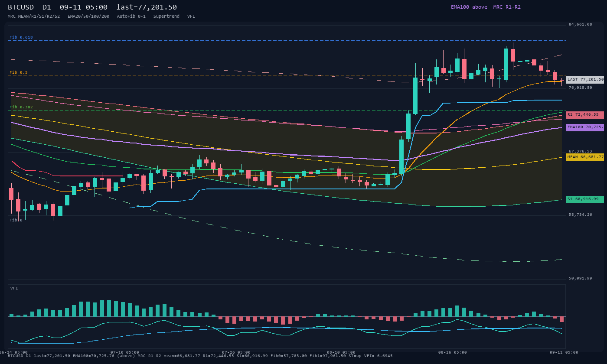
Task: Click the last=77,201.50 header value
Action: pyautogui.click(x=147, y=7)
